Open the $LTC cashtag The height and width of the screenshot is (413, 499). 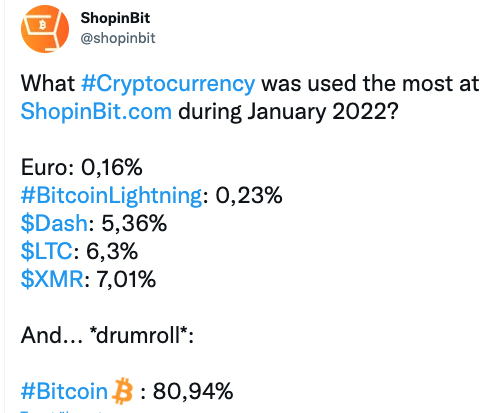[x=46, y=251]
